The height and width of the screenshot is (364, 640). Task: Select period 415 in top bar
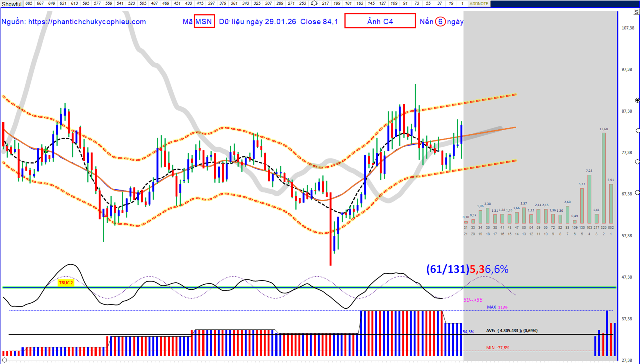200,3
